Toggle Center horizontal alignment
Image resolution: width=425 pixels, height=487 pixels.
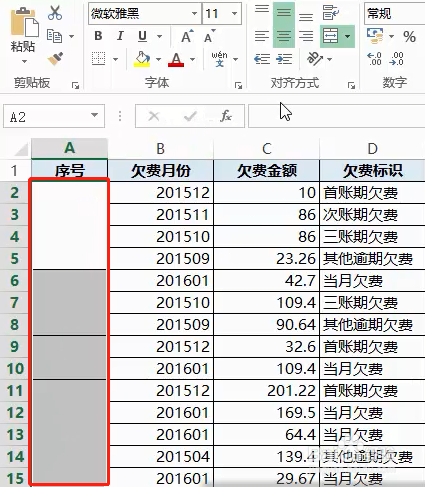point(284,36)
